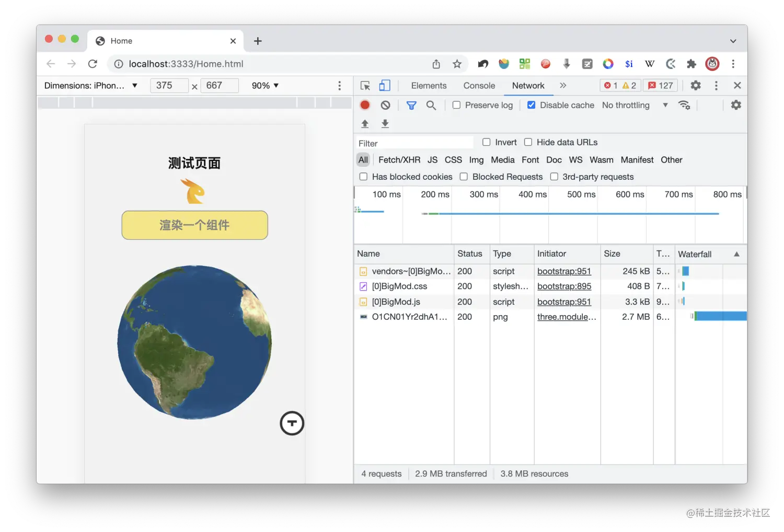
Task: Show more DevTools tabs chevron
Action: point(563,85)
